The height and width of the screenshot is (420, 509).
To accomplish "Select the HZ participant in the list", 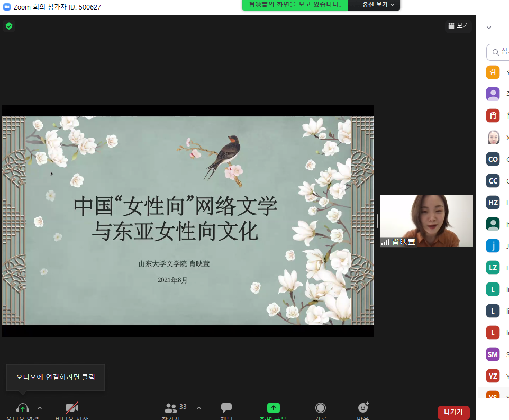I will (493, 202).
